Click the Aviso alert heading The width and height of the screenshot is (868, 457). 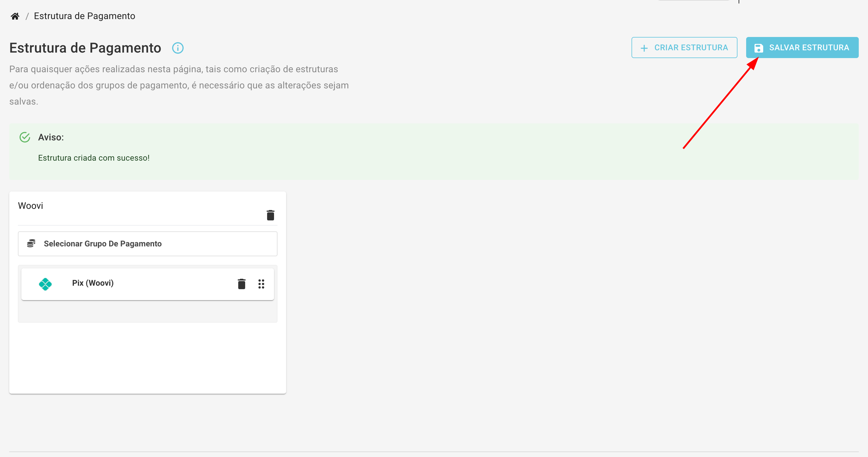coord(51,137)
